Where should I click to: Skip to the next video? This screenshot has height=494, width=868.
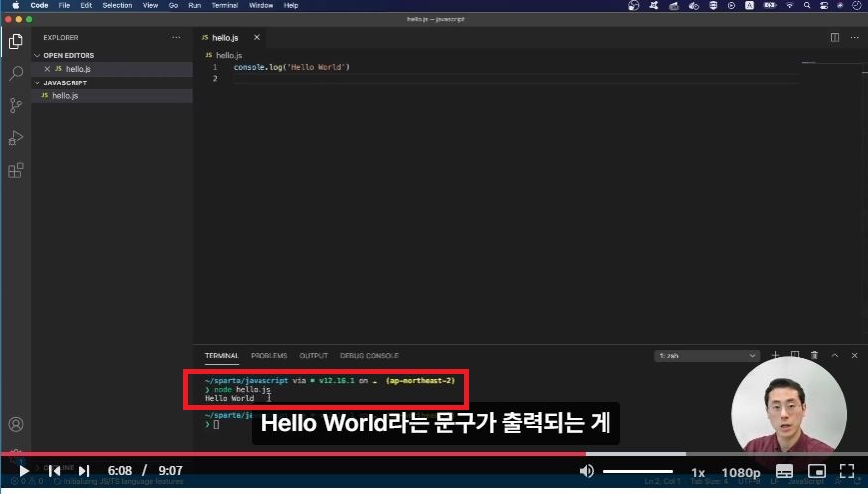coord(85,471)
